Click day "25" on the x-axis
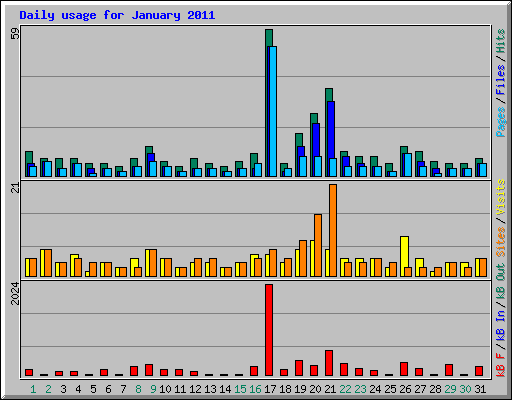This screenshot has height=400, width=512. point(390,389)
